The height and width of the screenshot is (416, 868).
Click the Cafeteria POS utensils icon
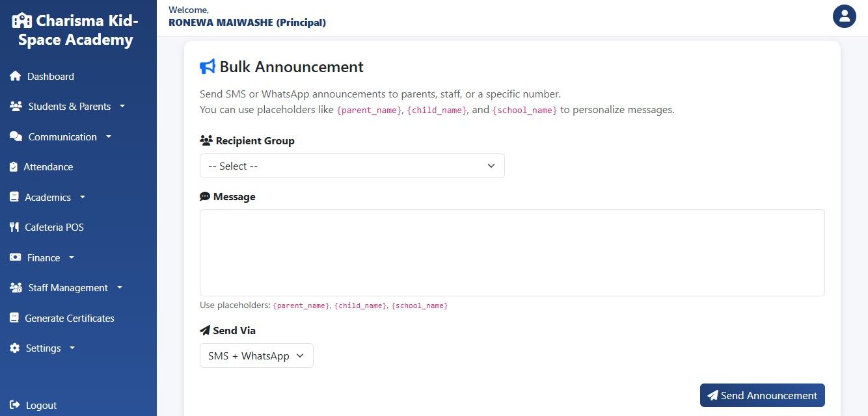pos(14,227)
